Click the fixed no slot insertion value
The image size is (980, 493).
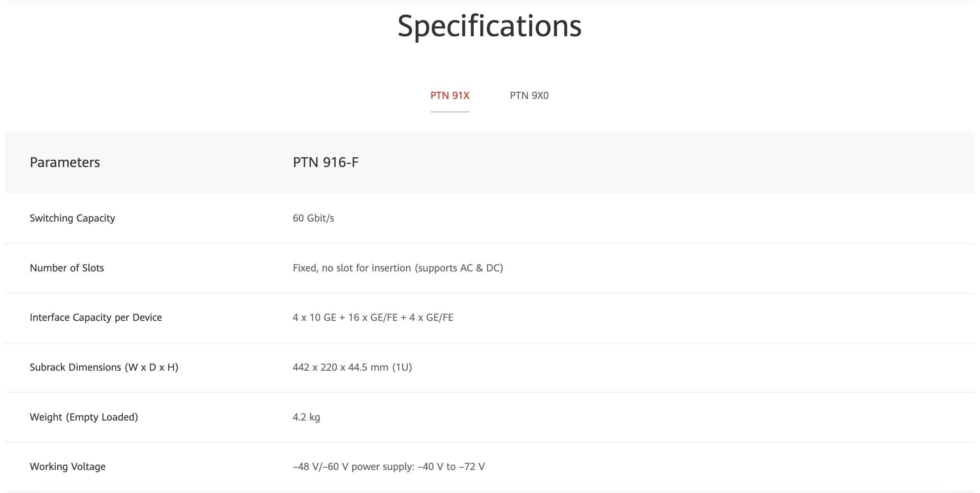398,268
